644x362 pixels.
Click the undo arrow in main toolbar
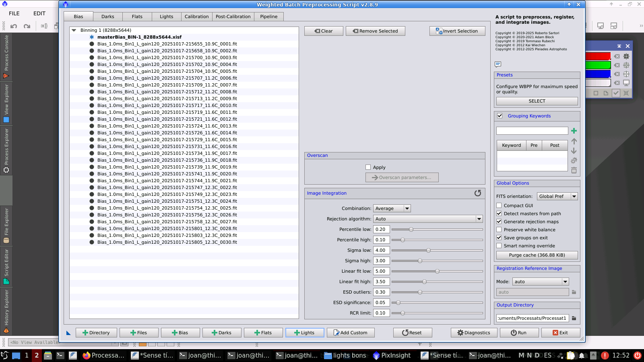14,26
